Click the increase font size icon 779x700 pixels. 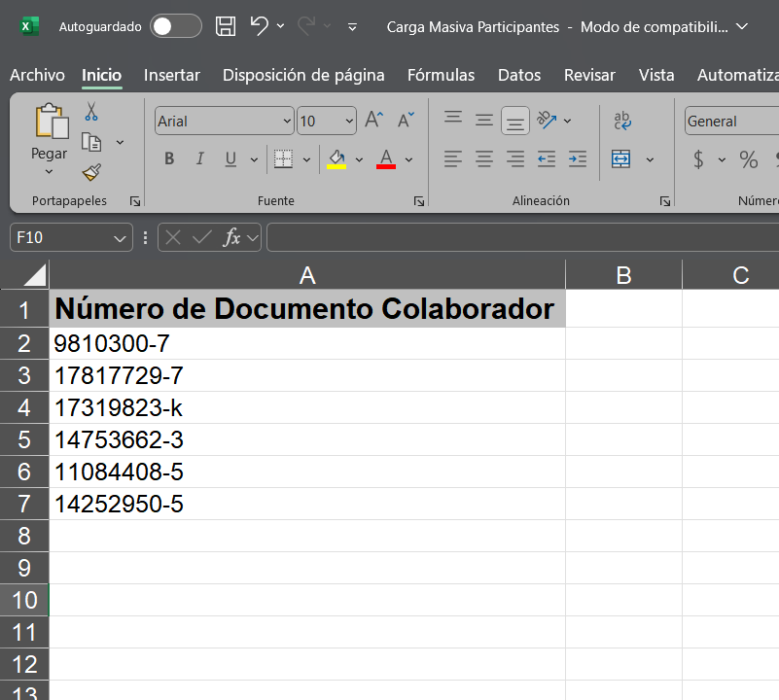tap(374, 121)
